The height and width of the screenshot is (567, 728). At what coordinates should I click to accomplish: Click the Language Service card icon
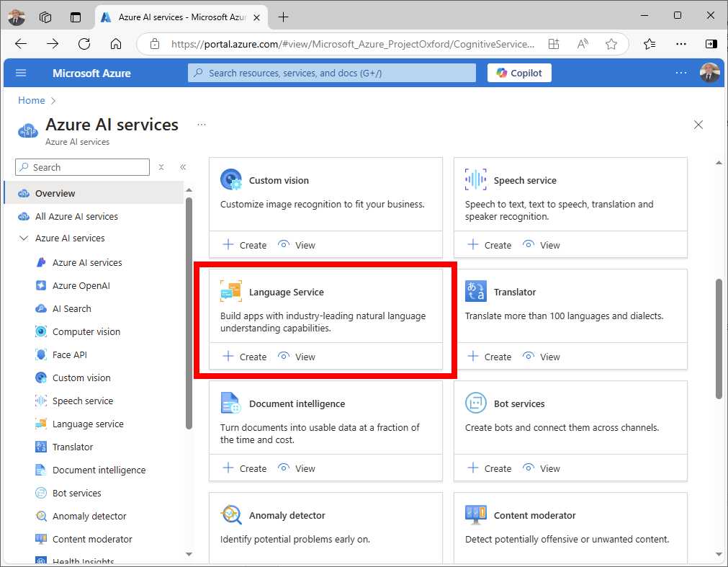point(230,291)
